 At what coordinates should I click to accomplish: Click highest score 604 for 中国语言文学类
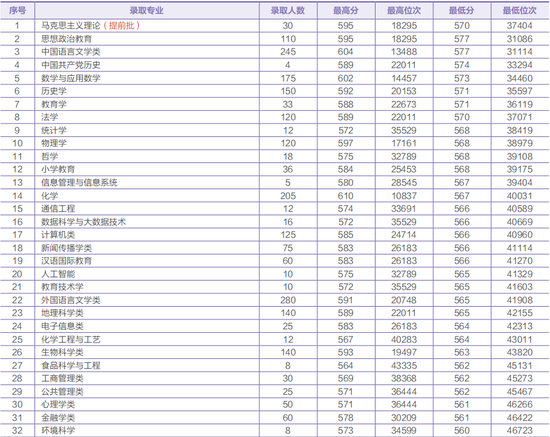pos(346,52)
